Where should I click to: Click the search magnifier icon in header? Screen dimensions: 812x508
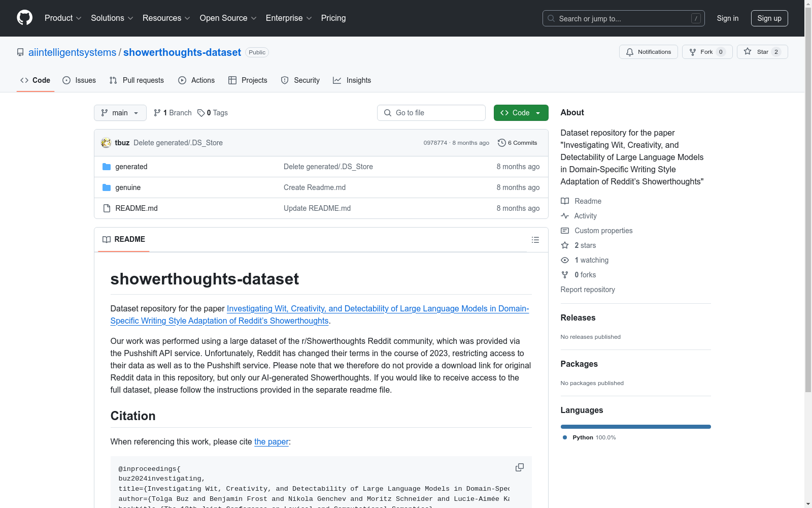pyautogui.click(x=551, y=18)
